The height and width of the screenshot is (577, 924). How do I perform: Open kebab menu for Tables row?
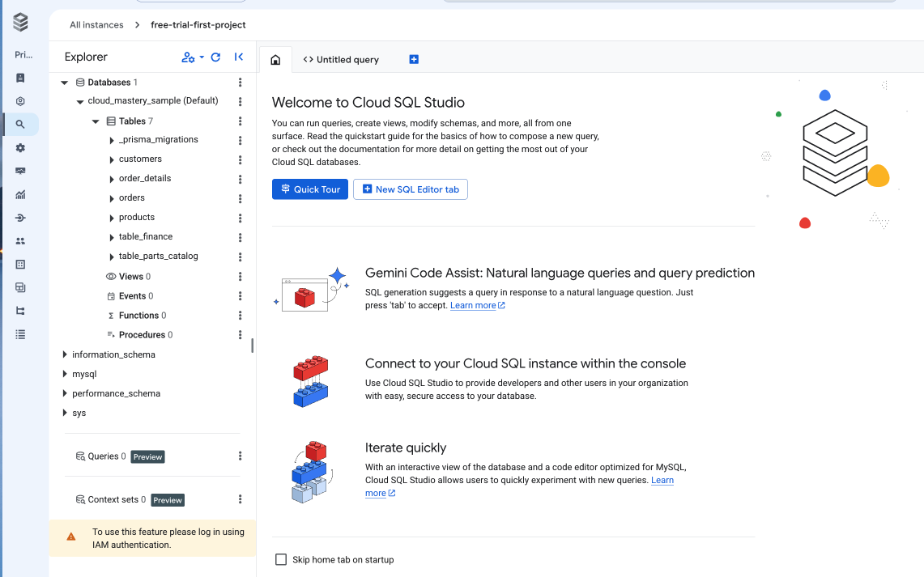click(240, 121)
